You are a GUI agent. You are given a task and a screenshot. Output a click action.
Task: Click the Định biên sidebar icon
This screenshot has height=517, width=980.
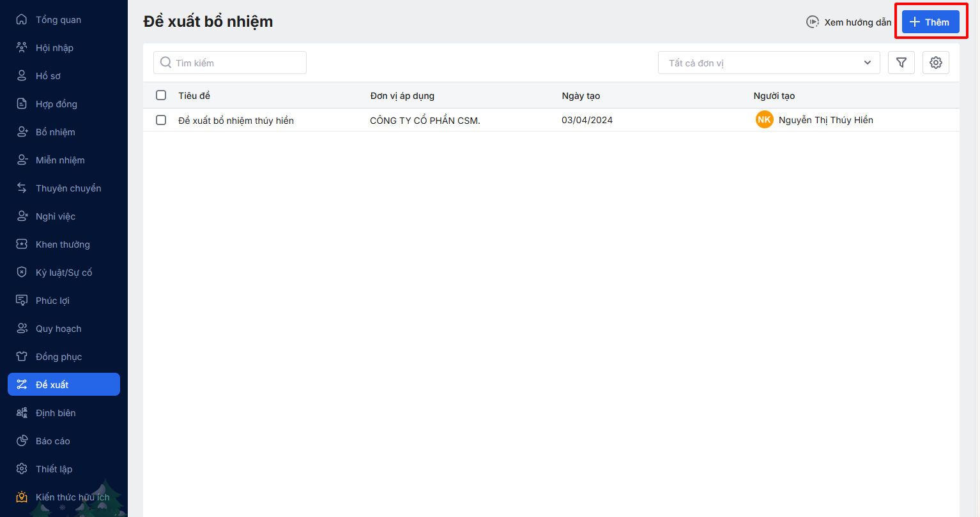click(22, 413)
